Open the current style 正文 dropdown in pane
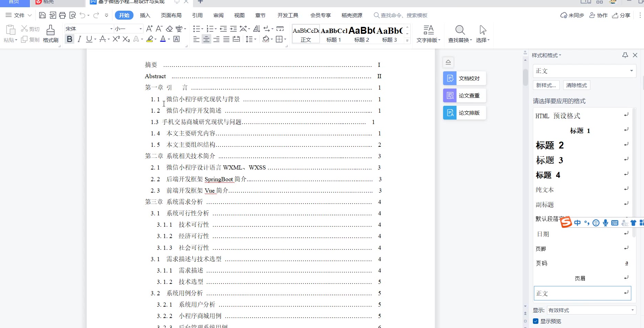Screen dimensions: 644x328 pos(632,71)
